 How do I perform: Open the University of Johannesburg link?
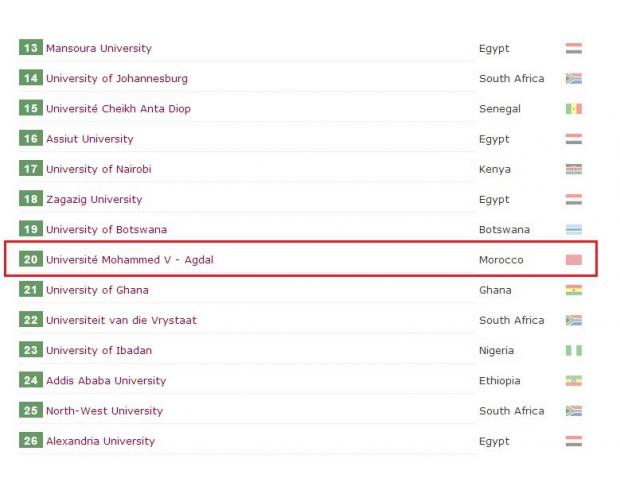click(x=117, y=79)
